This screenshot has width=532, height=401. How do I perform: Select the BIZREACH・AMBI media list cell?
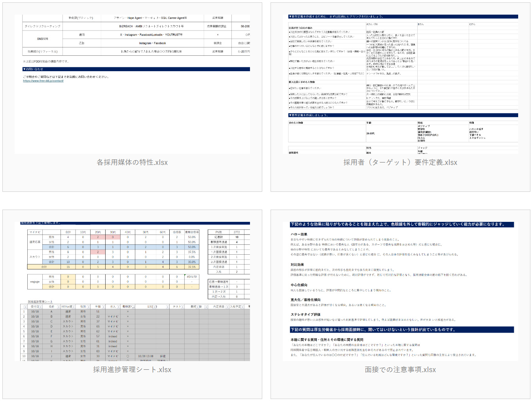click(x=151, y=26)
